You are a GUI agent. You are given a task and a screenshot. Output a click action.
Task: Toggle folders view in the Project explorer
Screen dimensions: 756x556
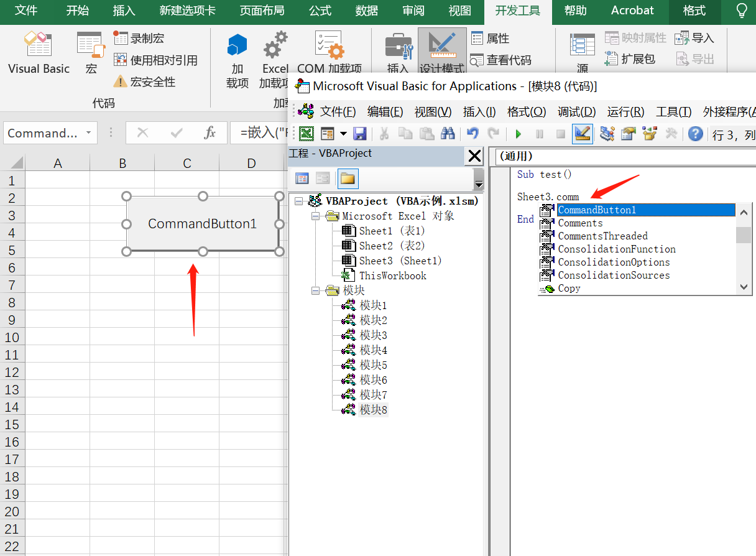pos(348,178)
